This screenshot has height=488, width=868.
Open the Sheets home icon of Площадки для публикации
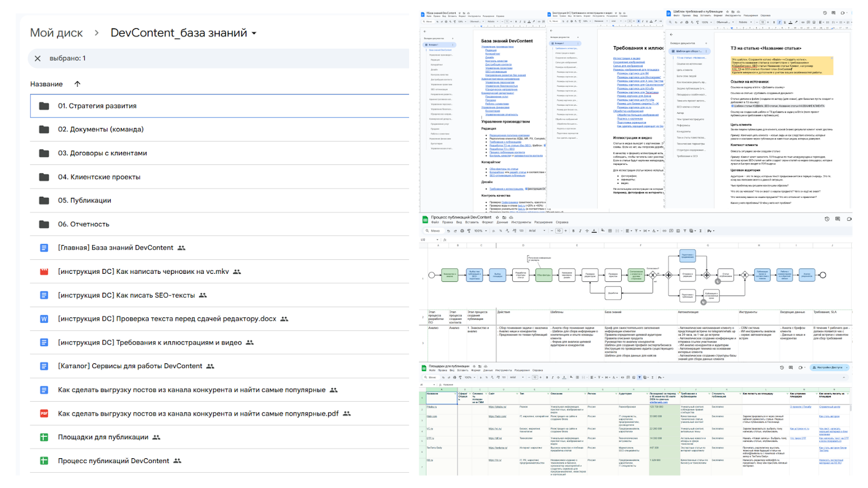pos(424,368)
